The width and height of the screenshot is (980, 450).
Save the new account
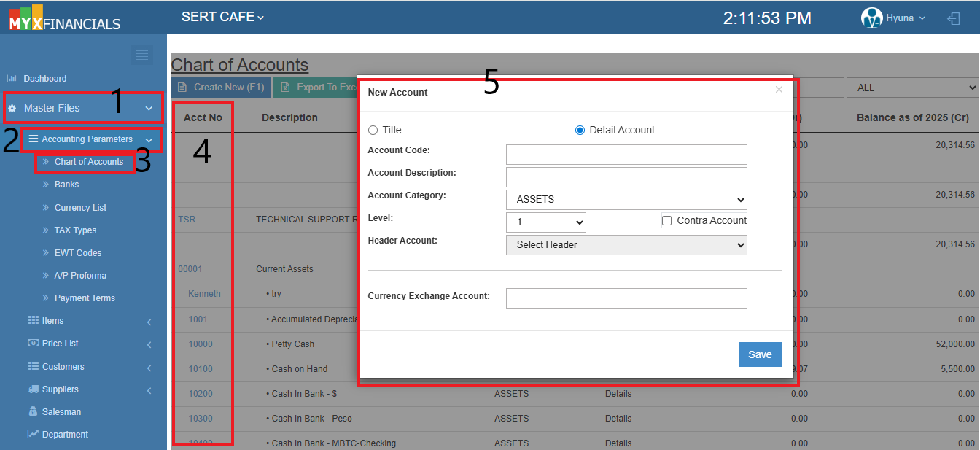(760, 354)
